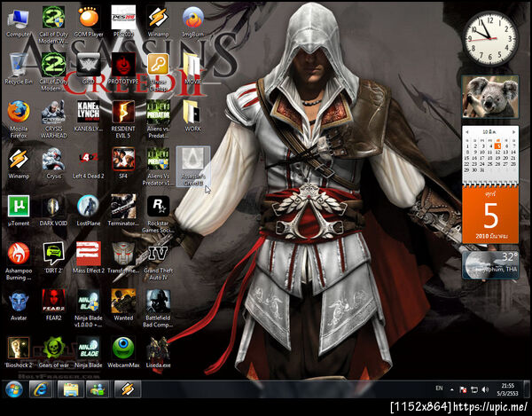Screen dimensions: 532x416
Task: Open the Recycle Bin icon
Action: (x=19, y=69)
